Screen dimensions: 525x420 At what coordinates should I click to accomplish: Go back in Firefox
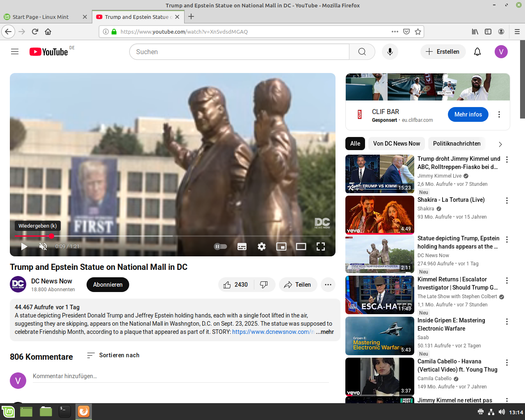point(8,32)
